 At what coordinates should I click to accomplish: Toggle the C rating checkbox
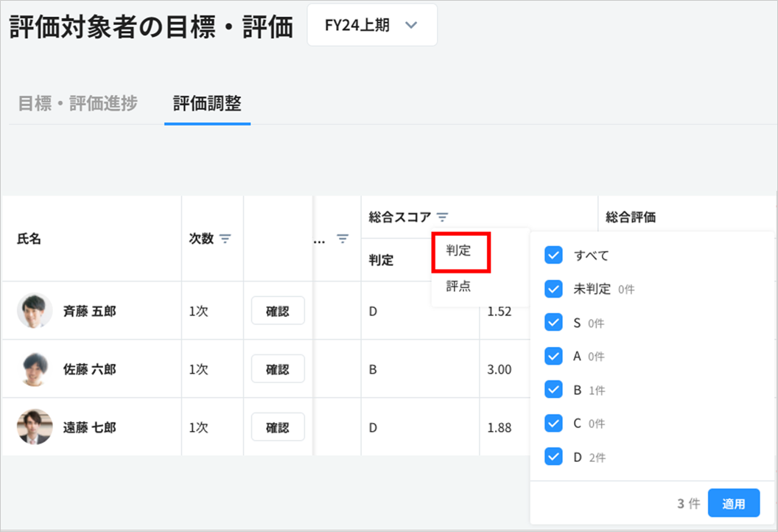(553, 423)
